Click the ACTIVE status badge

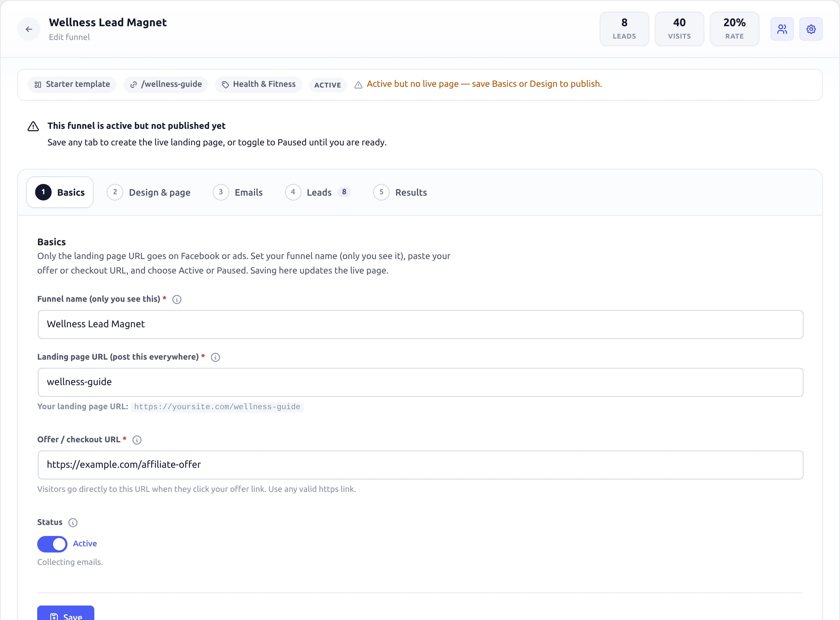pyautogui.click(x=328, y=85)
